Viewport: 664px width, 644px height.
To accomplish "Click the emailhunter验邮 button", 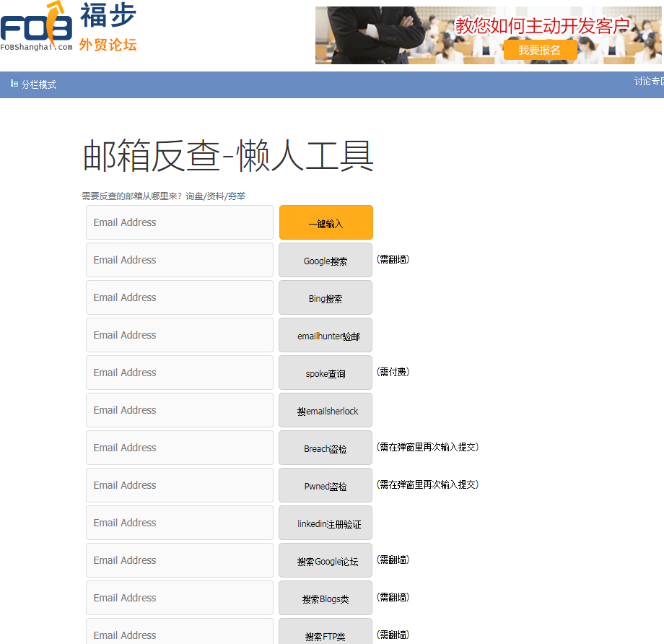I will (325, 335).
